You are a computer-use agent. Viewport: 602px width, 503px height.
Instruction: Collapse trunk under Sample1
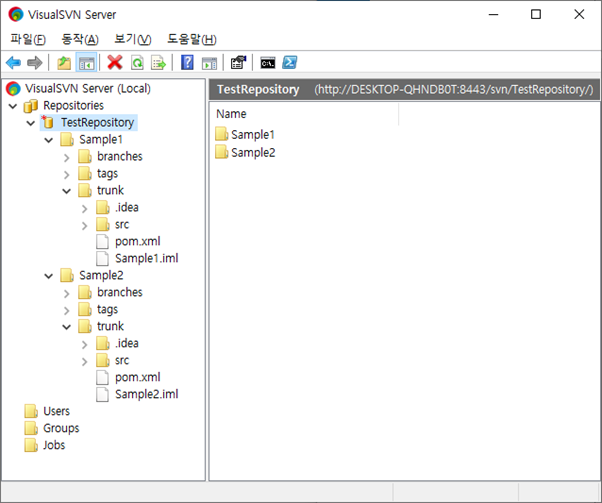tap(67, 191)
